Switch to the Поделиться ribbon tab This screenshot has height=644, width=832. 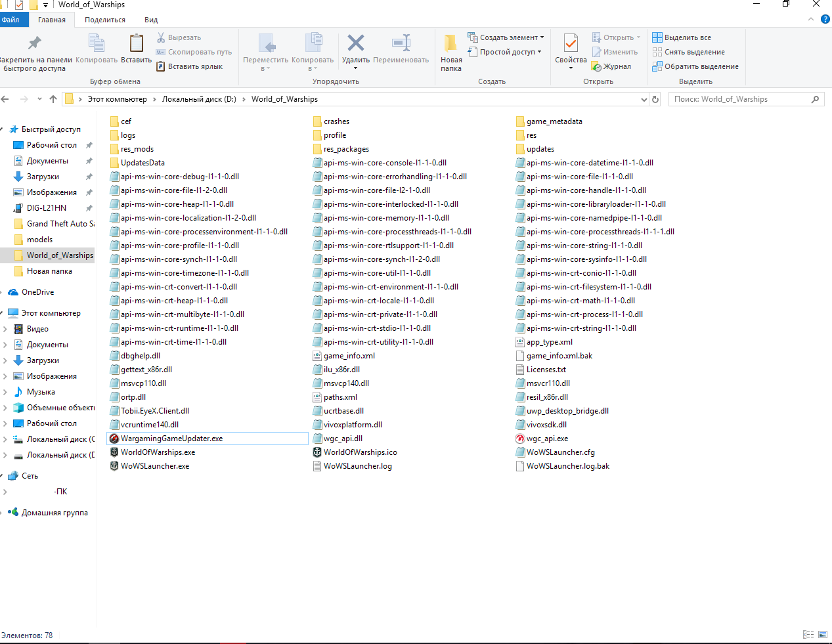point(105,20)
